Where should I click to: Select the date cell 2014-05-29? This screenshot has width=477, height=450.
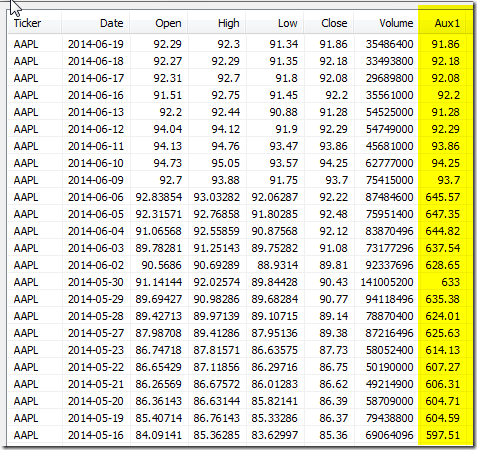[96, 299]
